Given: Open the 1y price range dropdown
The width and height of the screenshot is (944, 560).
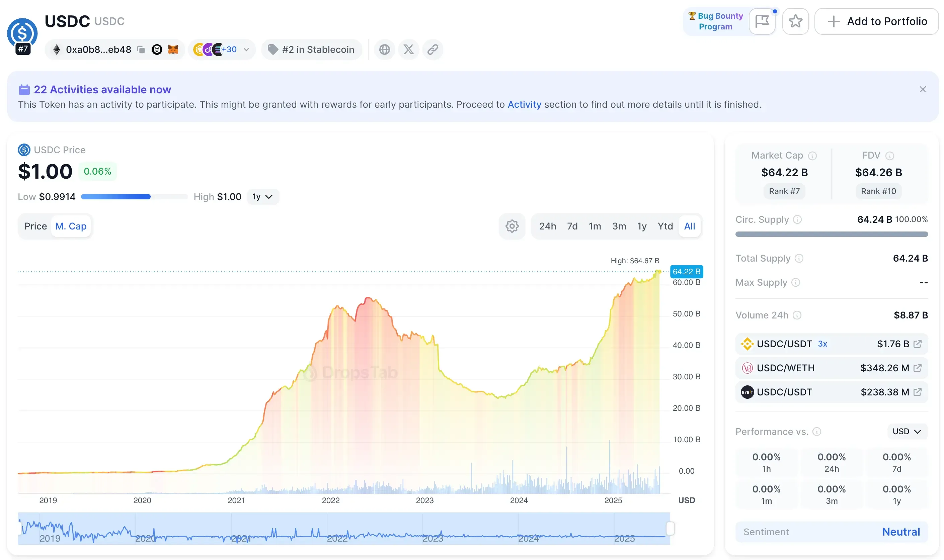Looking at the screenshot, I should point(263,197).
